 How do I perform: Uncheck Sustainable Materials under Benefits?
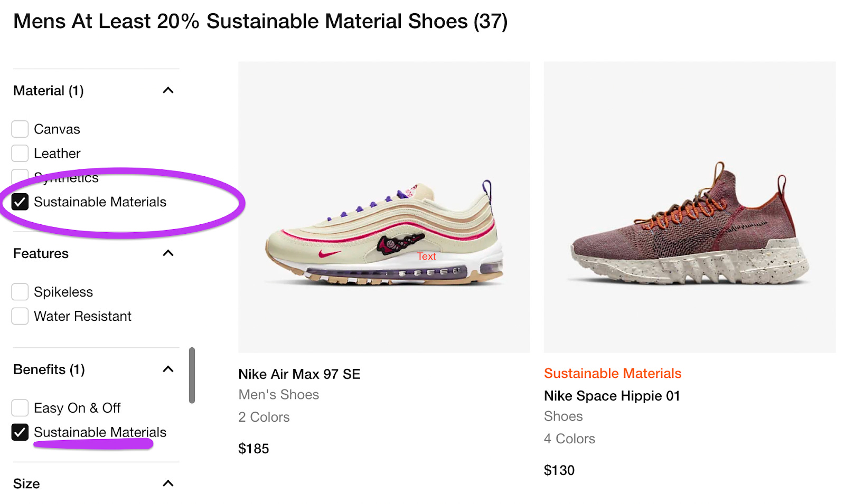20,432
